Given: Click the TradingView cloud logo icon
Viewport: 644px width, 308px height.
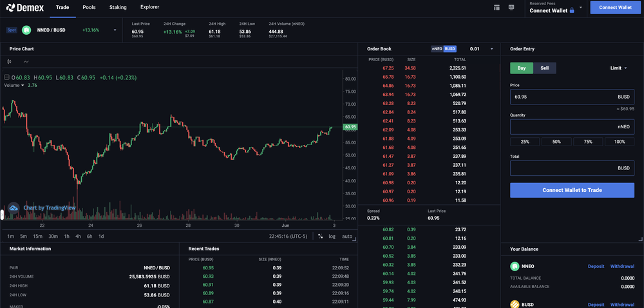Looking at the screenshot, I should click(14, 207).
